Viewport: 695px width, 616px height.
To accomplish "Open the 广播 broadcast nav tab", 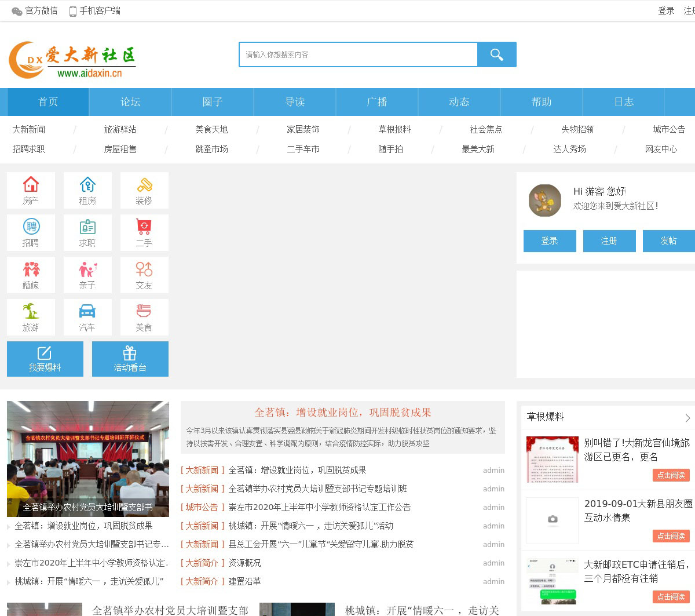I will [x=377, y=102].
